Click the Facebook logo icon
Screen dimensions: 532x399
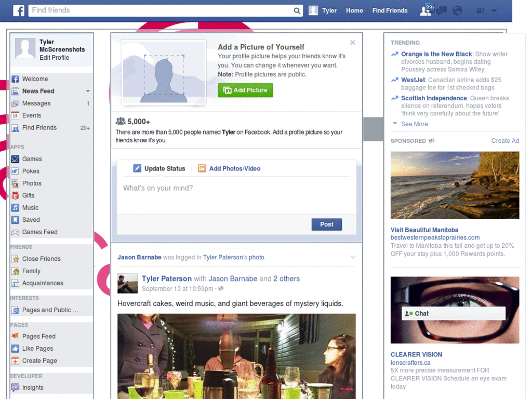(19, 10)
